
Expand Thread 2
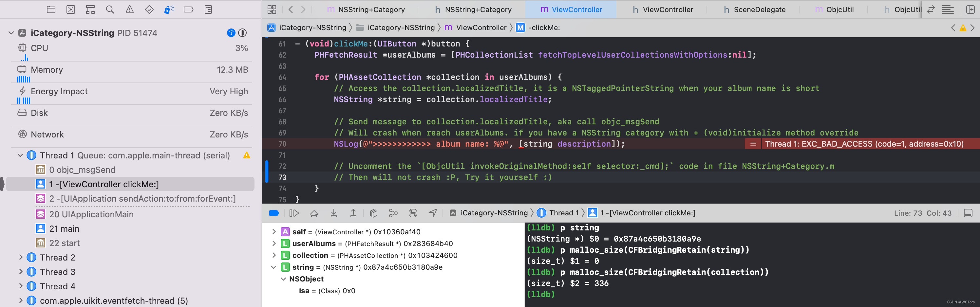(x=21, y=257)
